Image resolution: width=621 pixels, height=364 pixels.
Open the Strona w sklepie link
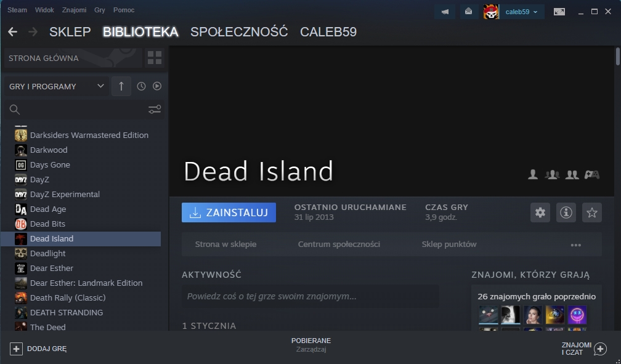point(225,245)
